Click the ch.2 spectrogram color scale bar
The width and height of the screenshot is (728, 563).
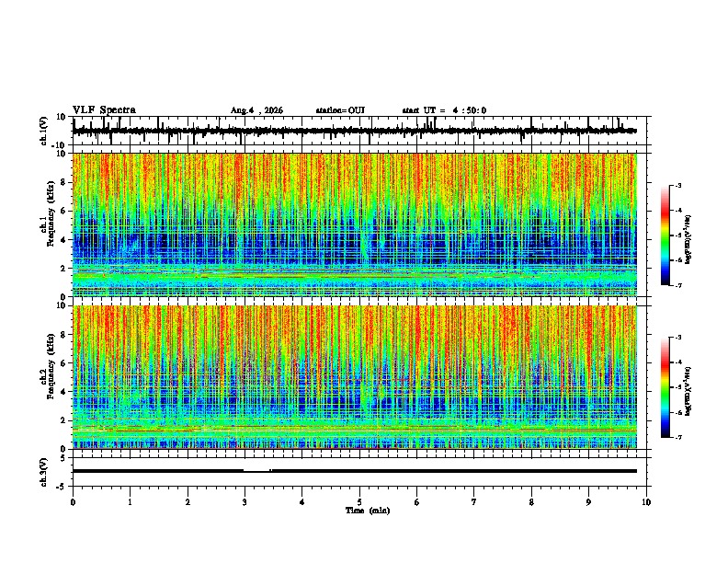pos(665,387)
